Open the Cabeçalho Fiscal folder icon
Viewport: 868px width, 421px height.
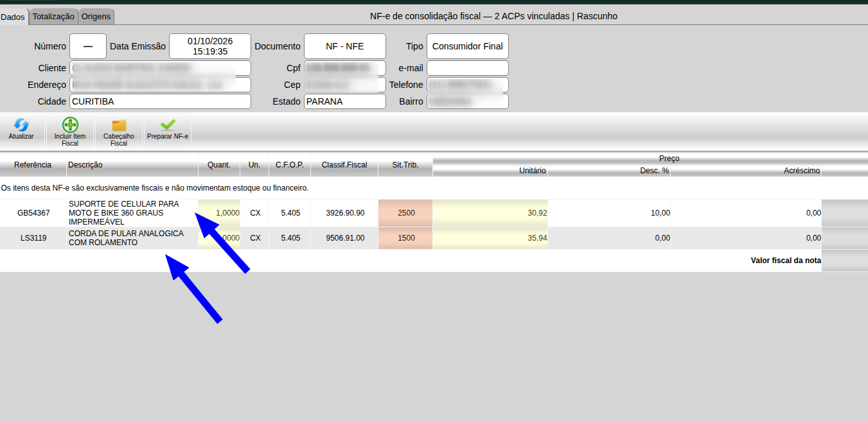[119, 126]
